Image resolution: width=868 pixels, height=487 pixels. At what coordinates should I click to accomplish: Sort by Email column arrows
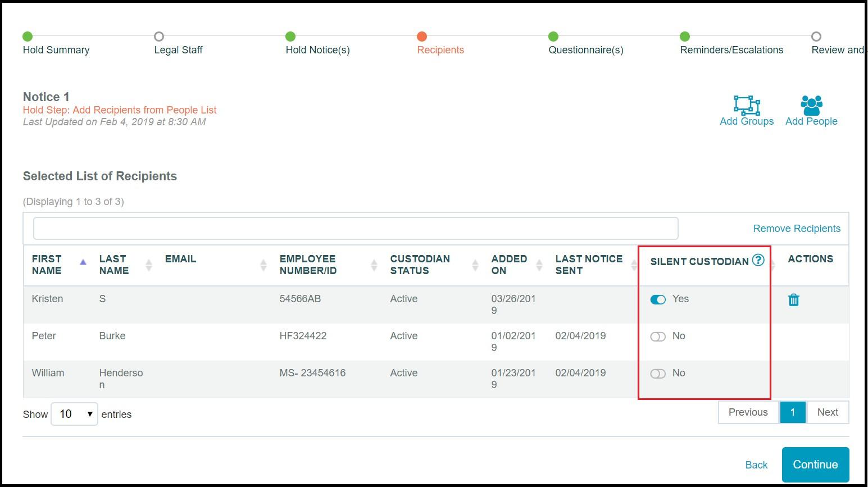[263, 265]
